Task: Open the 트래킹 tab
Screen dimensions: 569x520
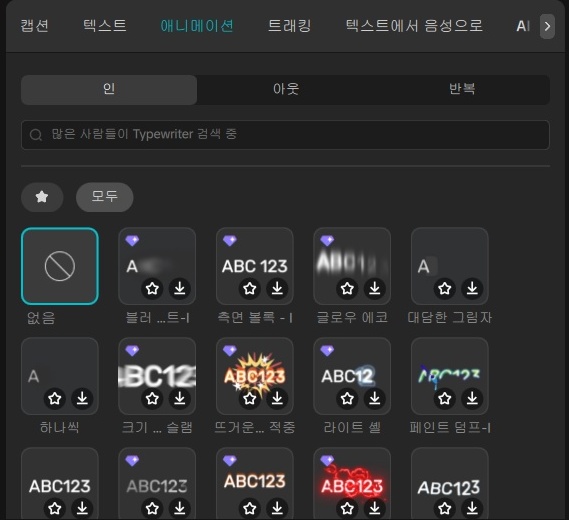Action: tap(289, 26)
